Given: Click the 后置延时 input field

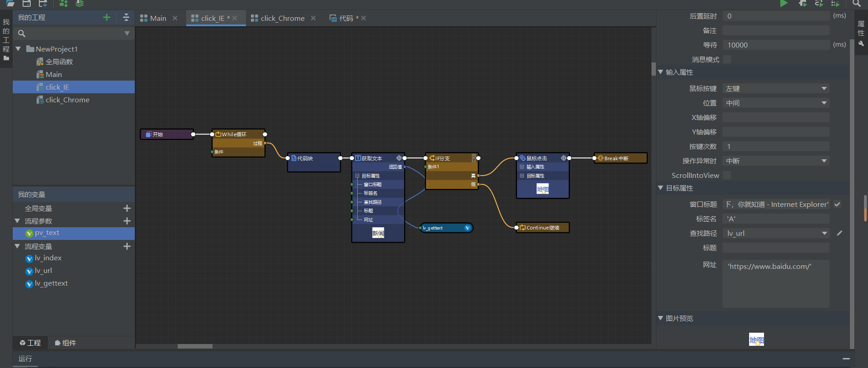Looking at the screenshot, I should (776, 16).
